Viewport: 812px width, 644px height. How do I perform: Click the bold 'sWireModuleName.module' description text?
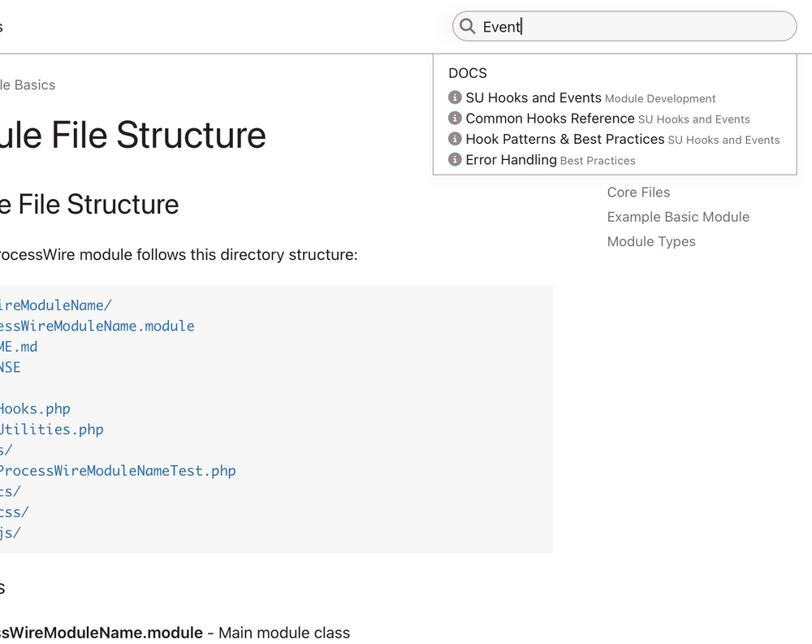[x=101, y=633]
